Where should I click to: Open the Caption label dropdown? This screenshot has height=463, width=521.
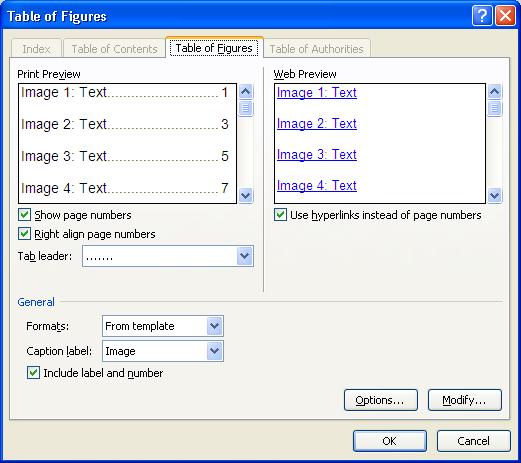215,351
